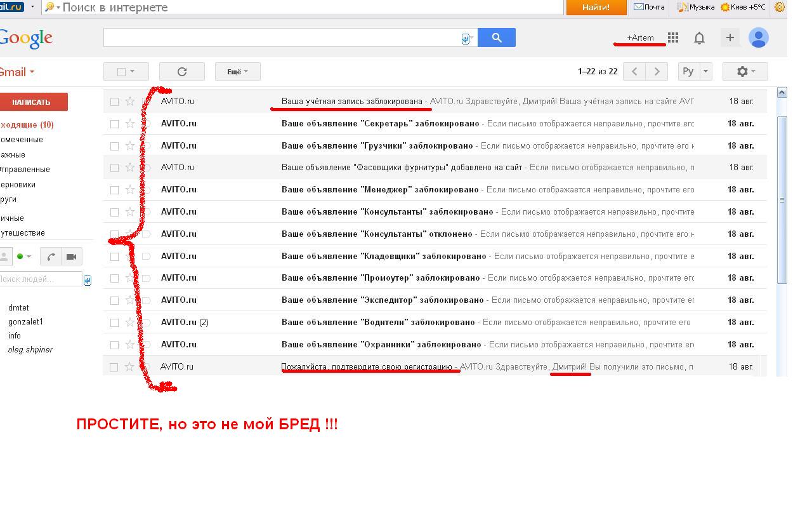
Task: Open the settings gear menu
Action: point(745,71)
